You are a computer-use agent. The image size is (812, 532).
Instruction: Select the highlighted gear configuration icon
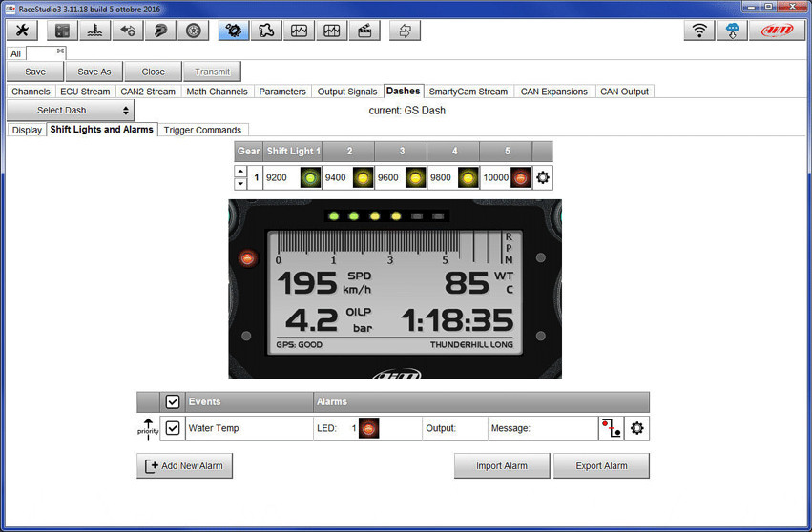[234, 31]
